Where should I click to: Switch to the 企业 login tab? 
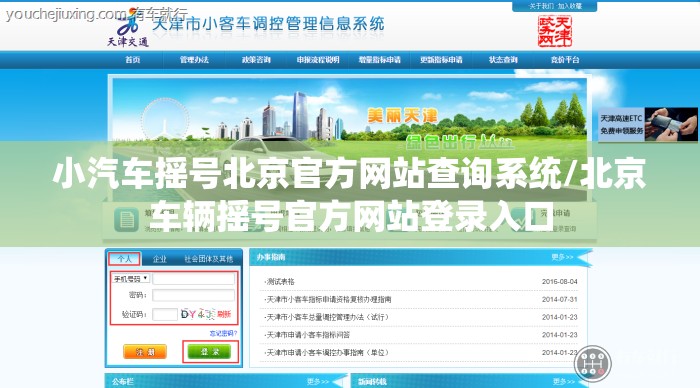click(x=160, y=259)
